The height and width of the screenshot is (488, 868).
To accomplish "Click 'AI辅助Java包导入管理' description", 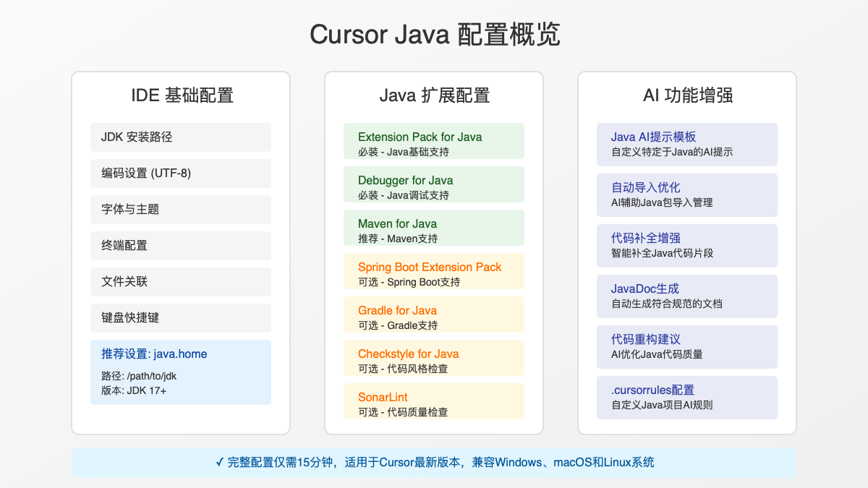I will coord(662,202).
